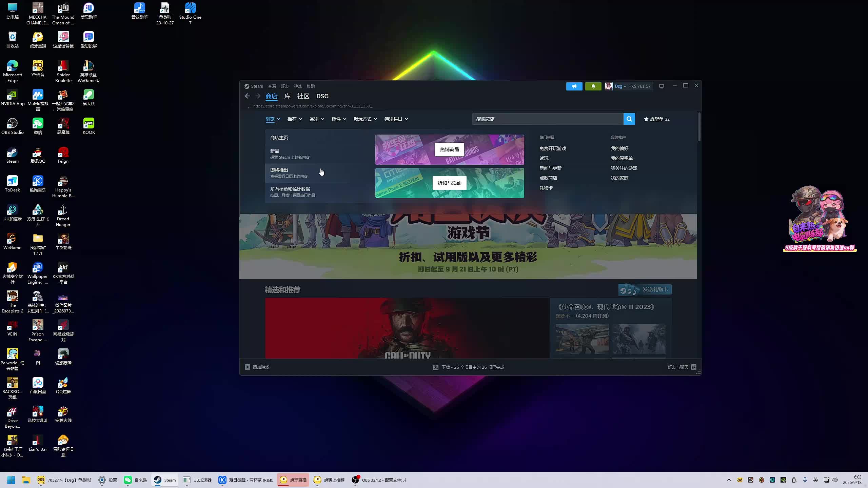Open the downloads icon in Steam footer
Viewport: 868px width, 488px height.
pos(436,367)
